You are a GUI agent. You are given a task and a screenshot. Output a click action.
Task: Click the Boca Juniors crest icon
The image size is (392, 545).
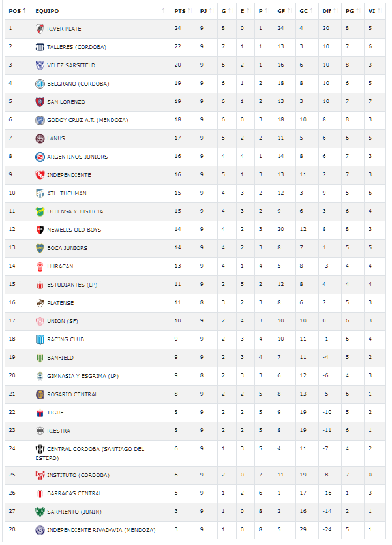click(40, 248)
